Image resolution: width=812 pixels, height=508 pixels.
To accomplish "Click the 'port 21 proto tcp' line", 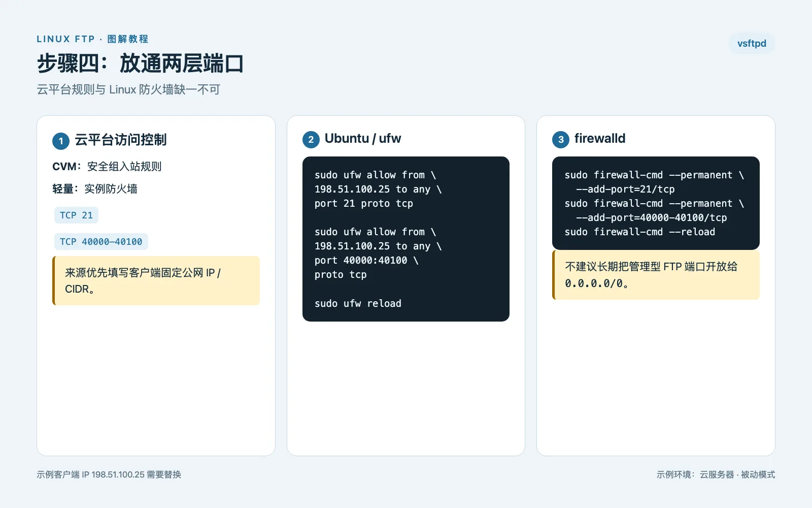I will point(364,203).
